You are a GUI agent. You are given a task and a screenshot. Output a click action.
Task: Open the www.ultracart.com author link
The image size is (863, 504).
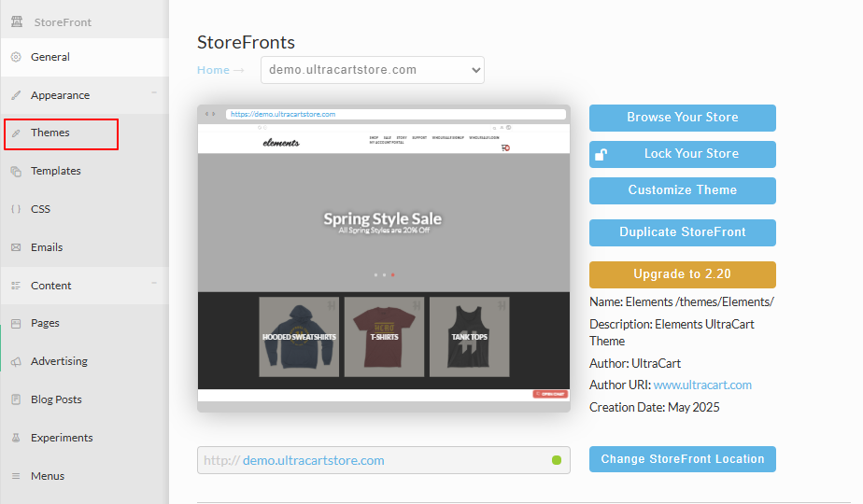tap(702, 385)
